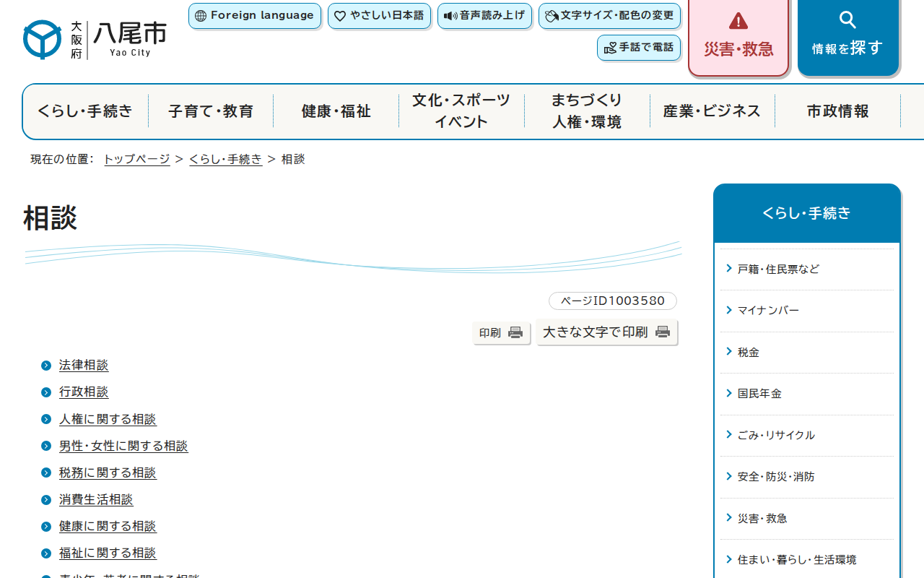Go to くらし・手続き in breadcrumb
924x578 pixels.
click(226, 159)
